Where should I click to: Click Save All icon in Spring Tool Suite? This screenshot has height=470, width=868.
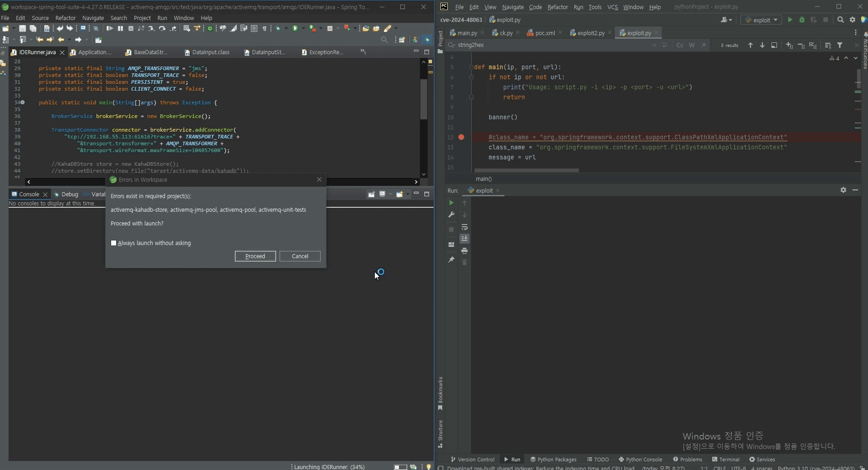33,28
